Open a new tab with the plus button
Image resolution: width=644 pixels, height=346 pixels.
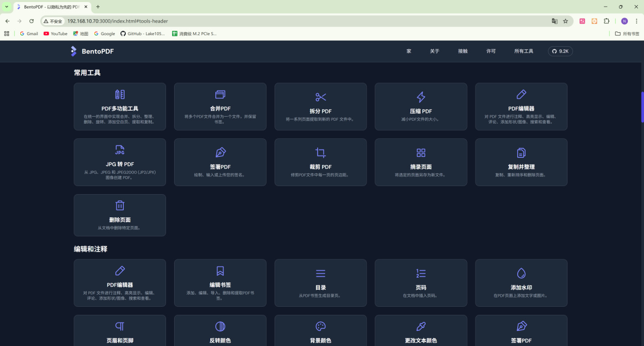point(98,7)
